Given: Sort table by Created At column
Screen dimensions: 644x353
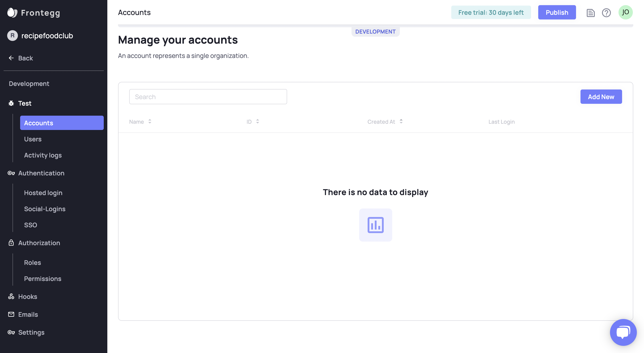Looking at the screenshot, I should click(x=401, y=122).
